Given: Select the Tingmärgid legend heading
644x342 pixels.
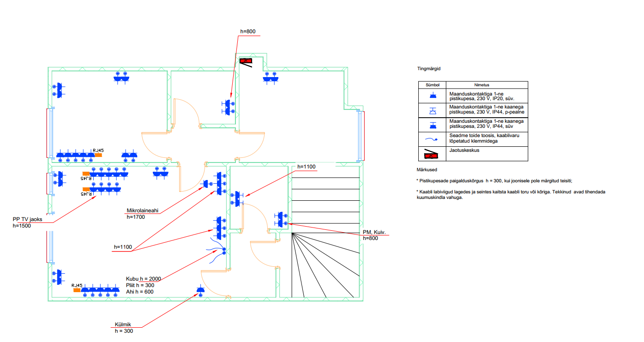Looking at the screenshot, I should pyautogui.click(x=429, y=68).
